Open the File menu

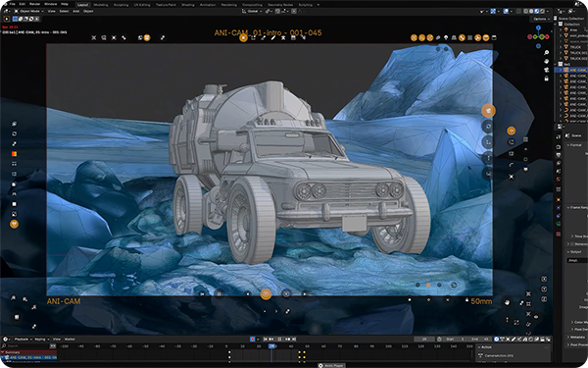click(12, 4)
